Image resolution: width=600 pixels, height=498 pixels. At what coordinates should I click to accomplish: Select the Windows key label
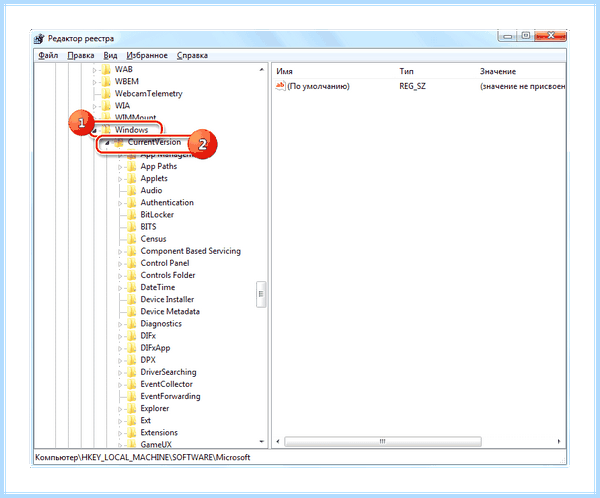(x=131, y=130)
